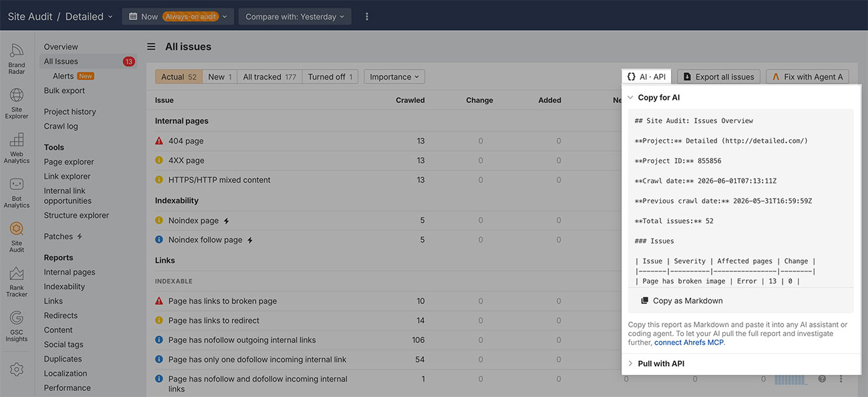This screenshot has width=868, height=397.
Task: Follow the connect Ahrefs MCP link
Action: click(689, 342)
